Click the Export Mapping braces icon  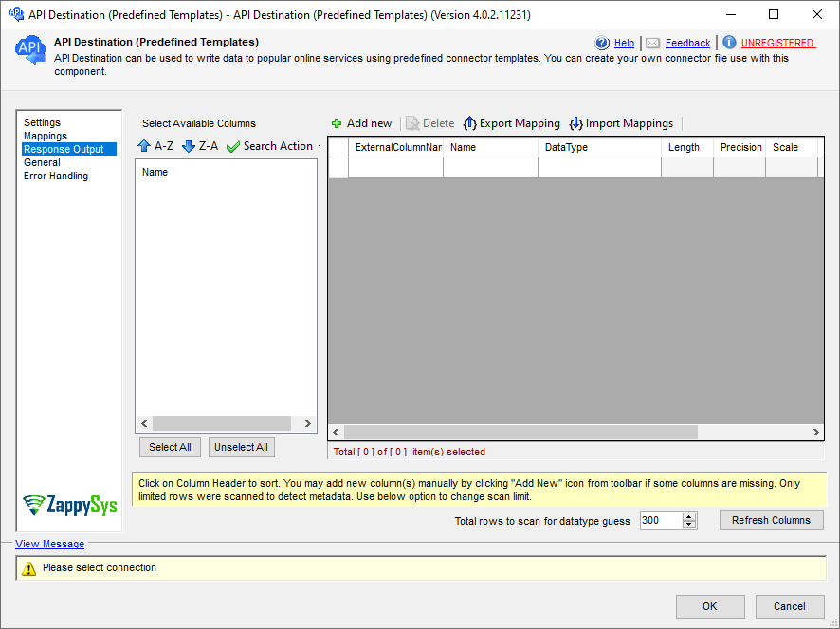pyautogui.click(x=469, y=123)
